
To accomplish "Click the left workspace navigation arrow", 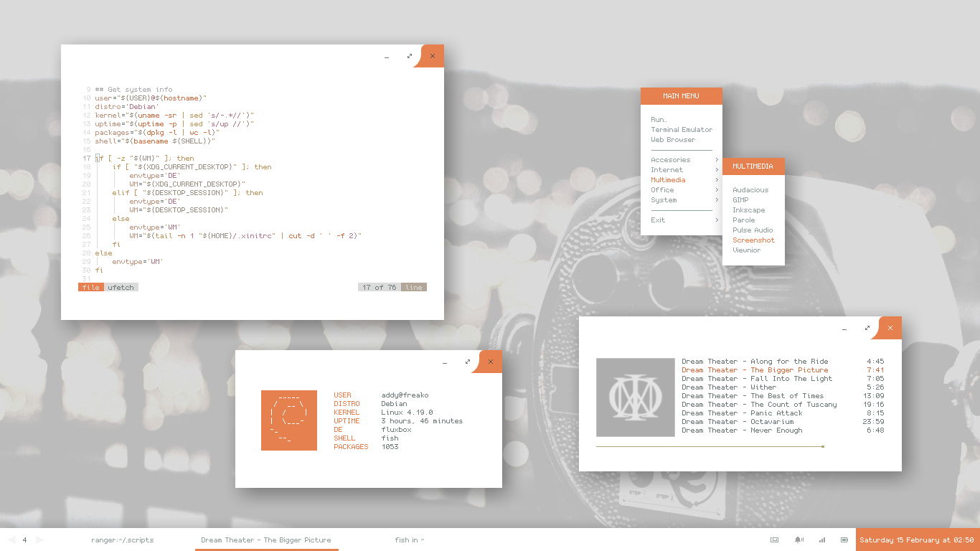I will tap(11, 540).
